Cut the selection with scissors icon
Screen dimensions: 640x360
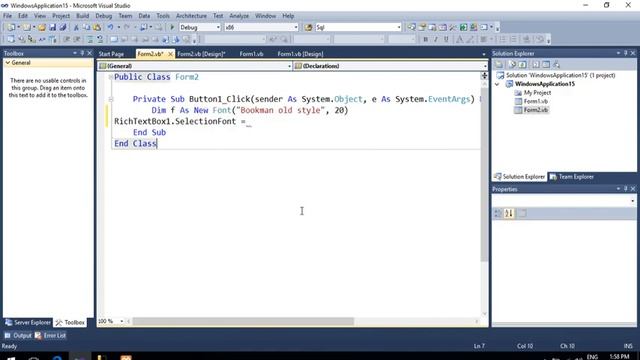point(76,27)
